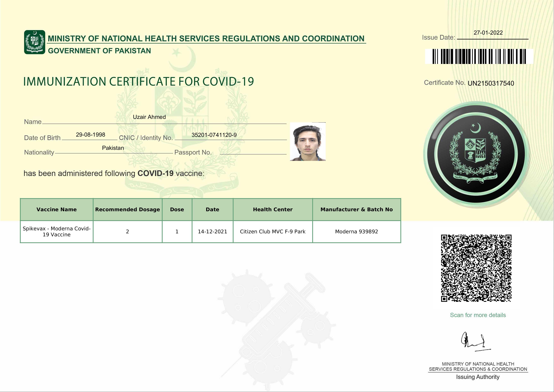This screenshot has height=392, width=554.
Task: Click the large round green seal emblem
Action: (475, 154)
